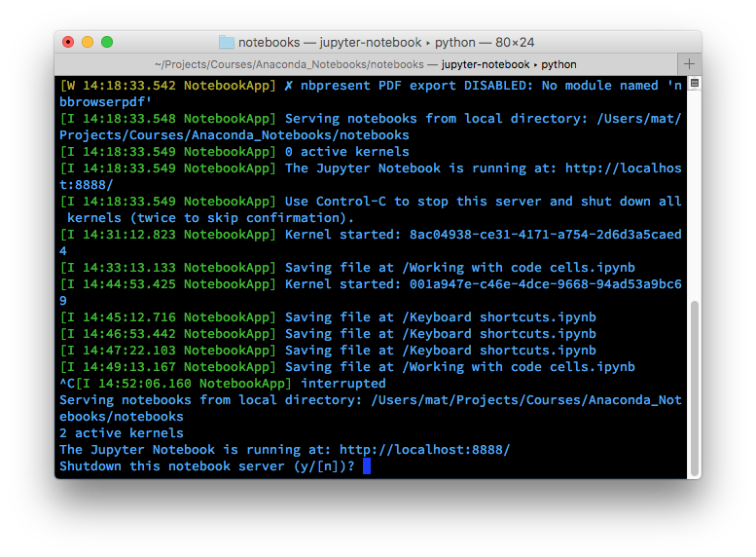Minimize the terminal using the yellow button
756x557 pixels.
click(88, 42)
